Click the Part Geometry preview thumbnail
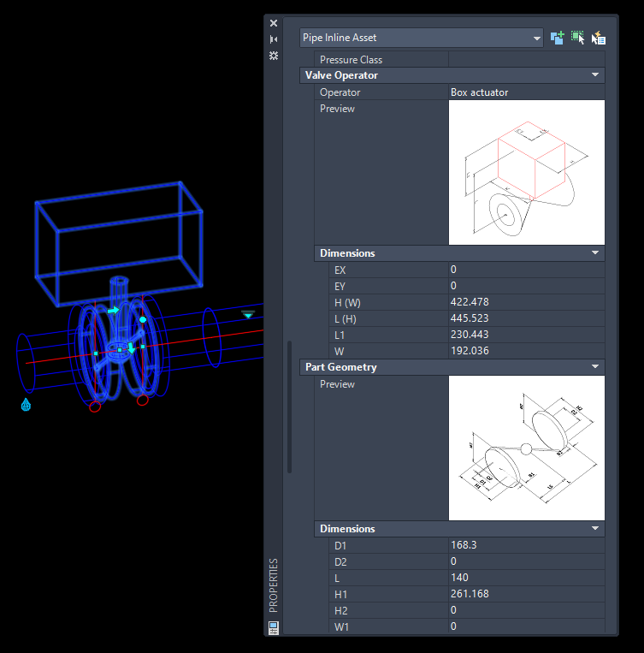This screenshot has height=653, width=644. (x=526, y=448)
